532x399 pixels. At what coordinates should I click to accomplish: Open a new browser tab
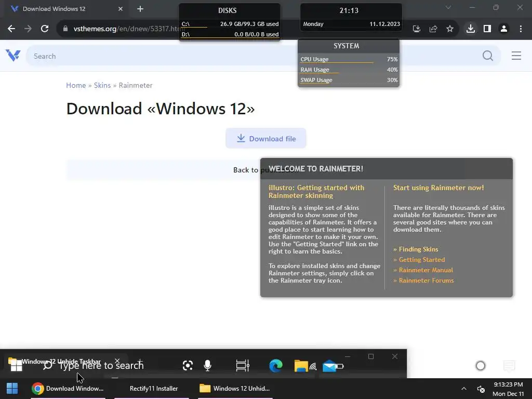pos(140,9)
